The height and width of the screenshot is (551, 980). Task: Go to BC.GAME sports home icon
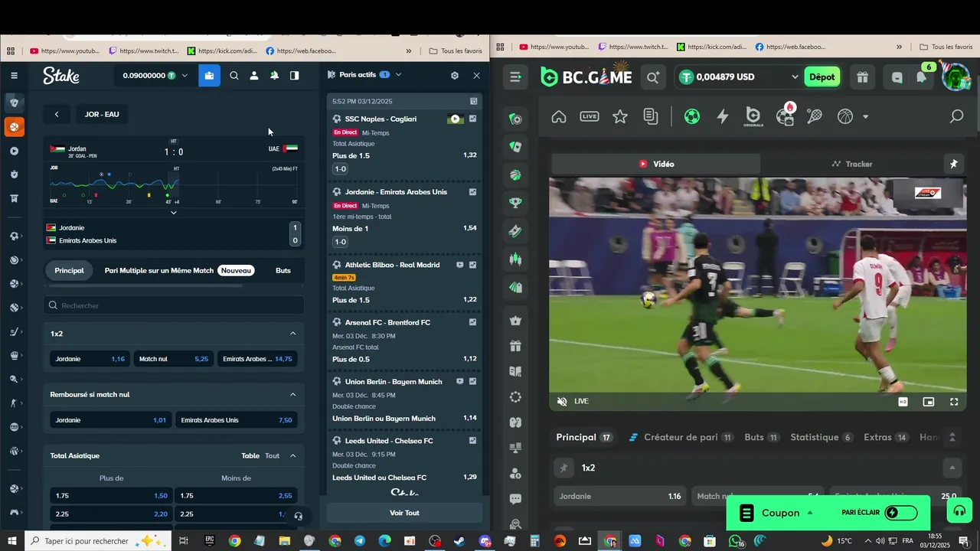[559, 116]
